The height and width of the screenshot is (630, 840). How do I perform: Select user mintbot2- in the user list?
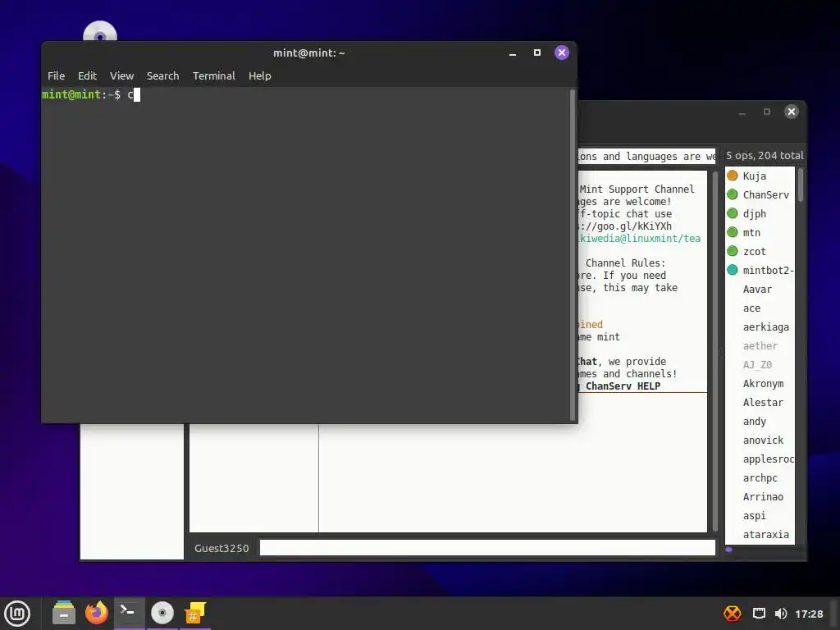tap(760, 271)
